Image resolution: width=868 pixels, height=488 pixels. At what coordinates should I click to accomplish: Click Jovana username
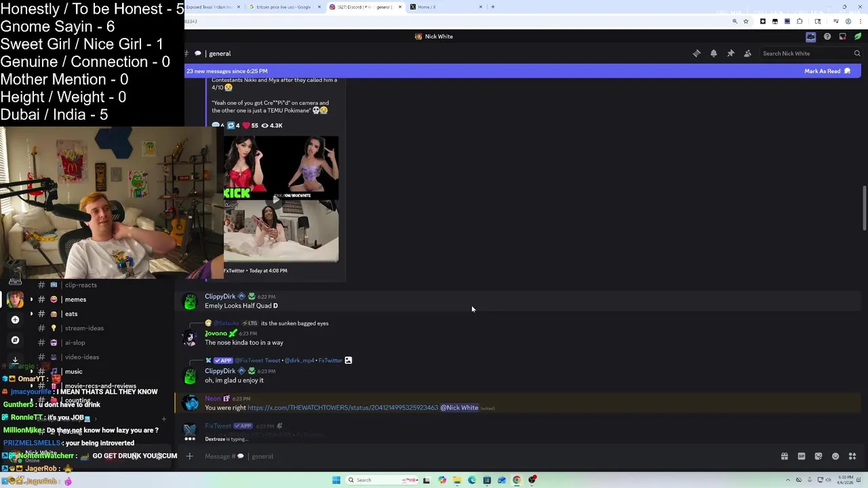tap(216, 333)
